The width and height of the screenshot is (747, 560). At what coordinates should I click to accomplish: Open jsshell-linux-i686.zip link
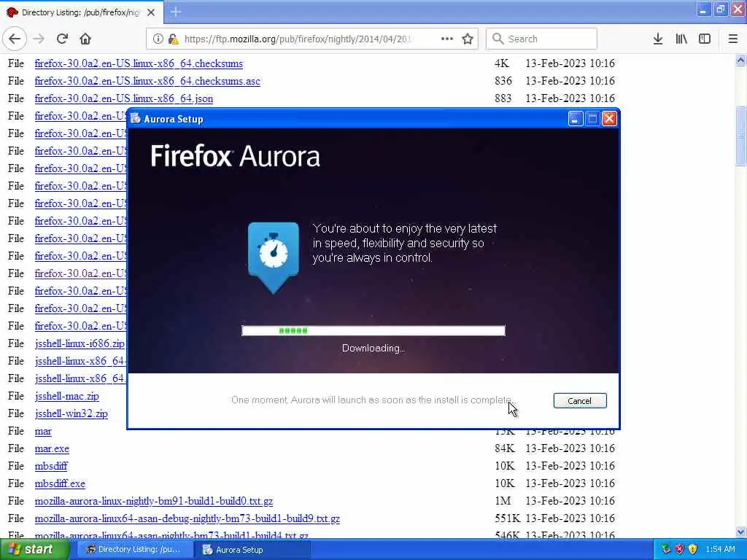tap(80, 343)
